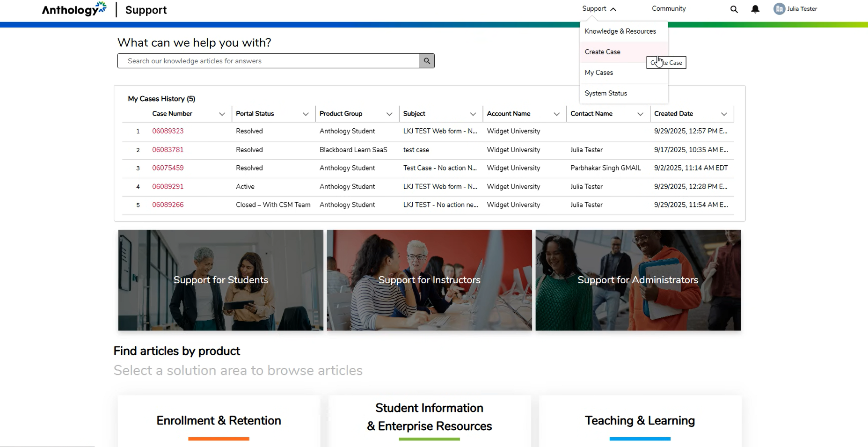Viewport: 868px width, 447px height.
Task: Open the Portal Status column dropdown
Action: 306,114
